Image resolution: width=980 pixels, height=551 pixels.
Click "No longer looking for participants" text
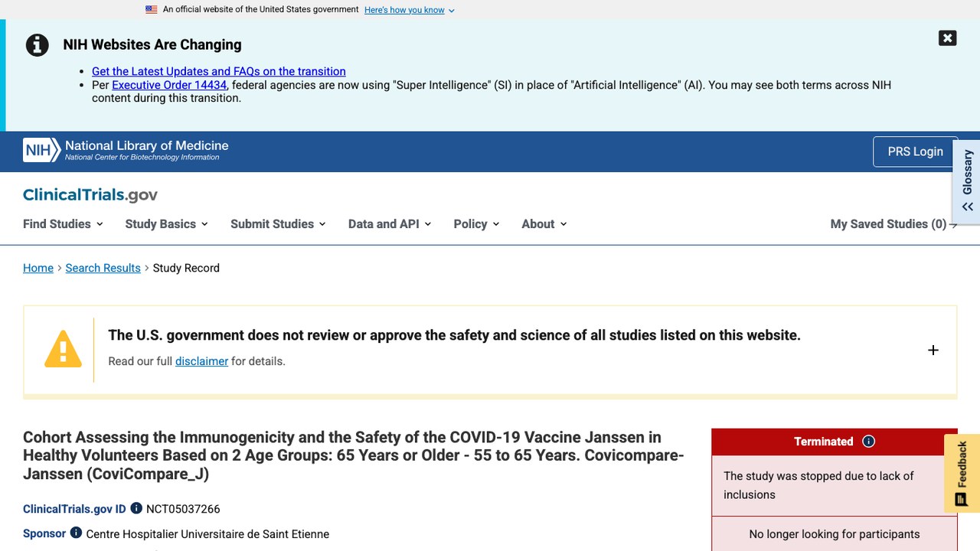tap(835, 534)
